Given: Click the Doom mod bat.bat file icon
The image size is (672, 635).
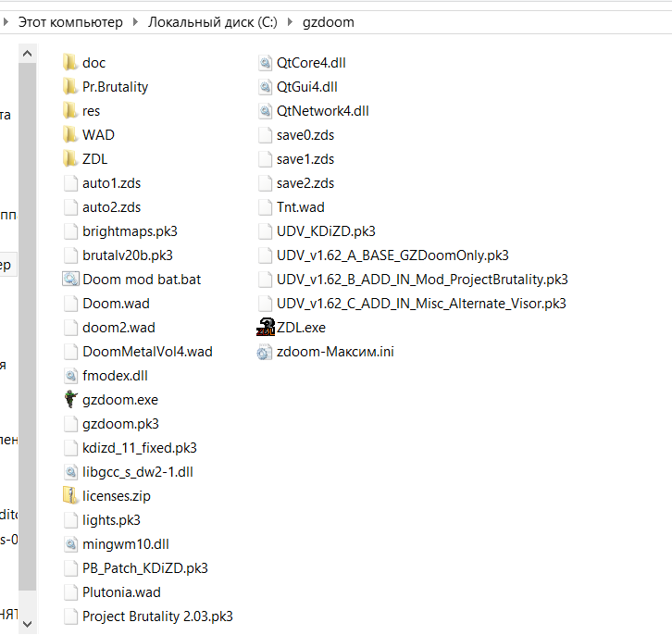Looking at the screenshot, I should point(70,280).
